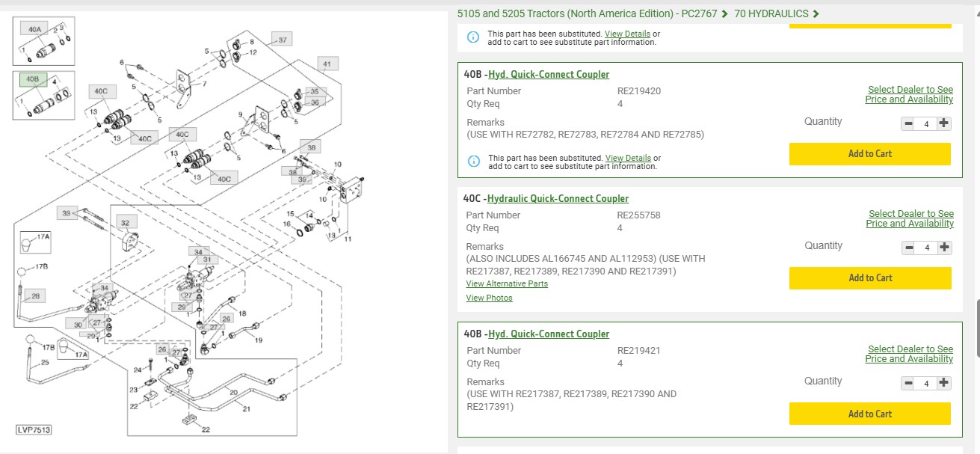Decrease quantity for part RE255758

[909, 248]
